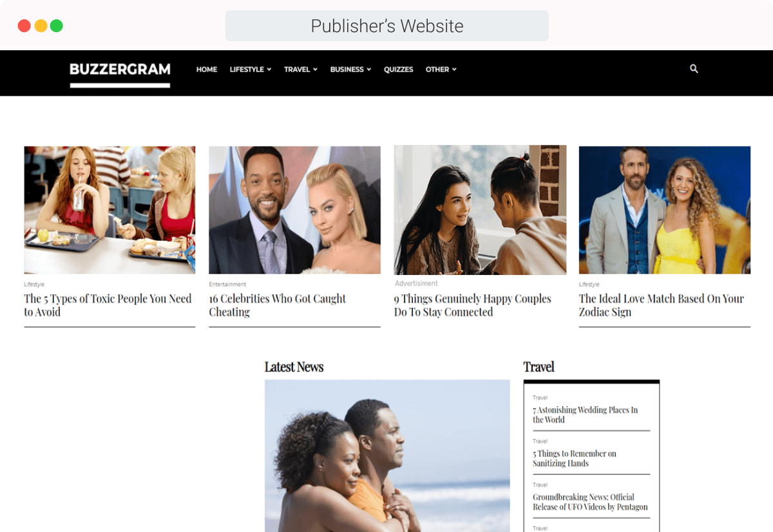This screenshot has height=532, width=773.
Task: Open the Quizzes menu item
Action: tap(399, 70)
